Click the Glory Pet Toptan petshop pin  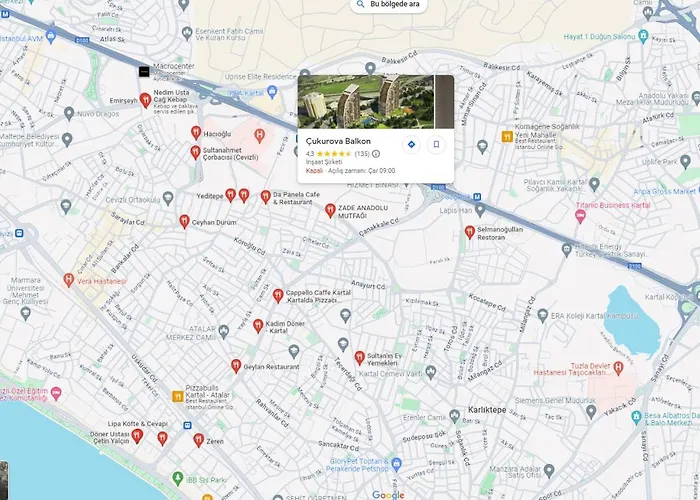(x=396, y=464)
